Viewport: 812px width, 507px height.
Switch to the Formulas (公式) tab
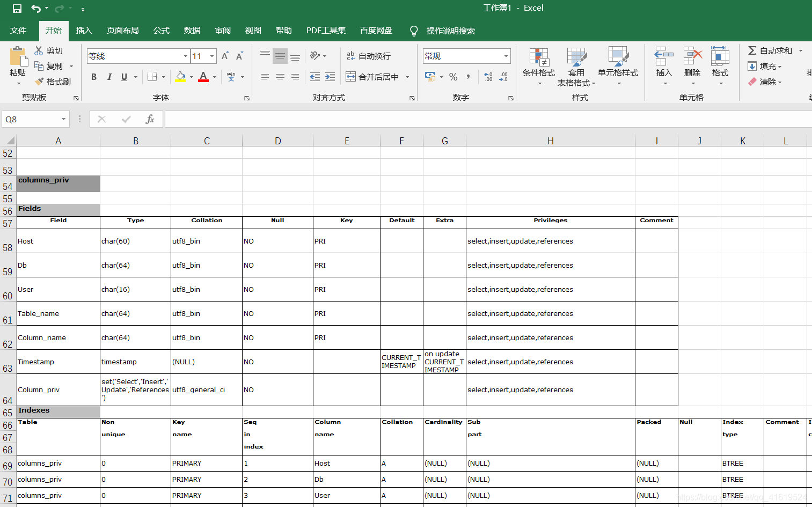[162, 31]
